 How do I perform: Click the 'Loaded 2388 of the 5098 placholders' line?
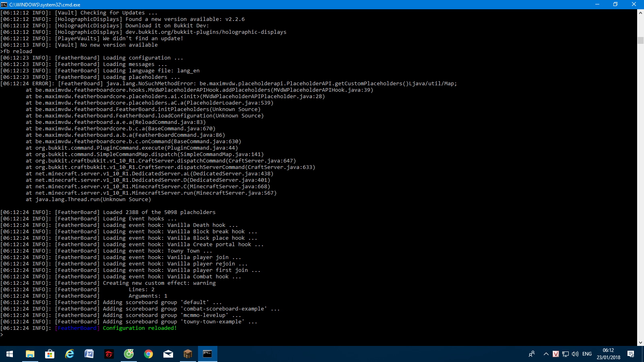(x=159, y=212)
